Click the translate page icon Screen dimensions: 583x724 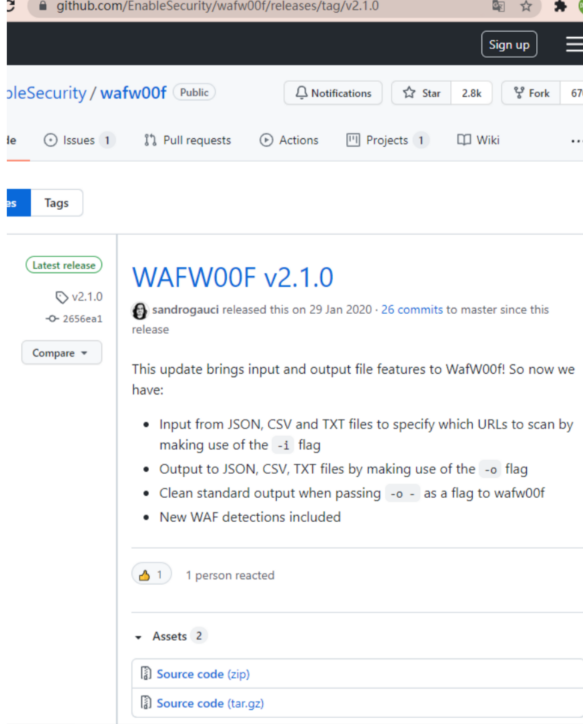coord(499,6)
